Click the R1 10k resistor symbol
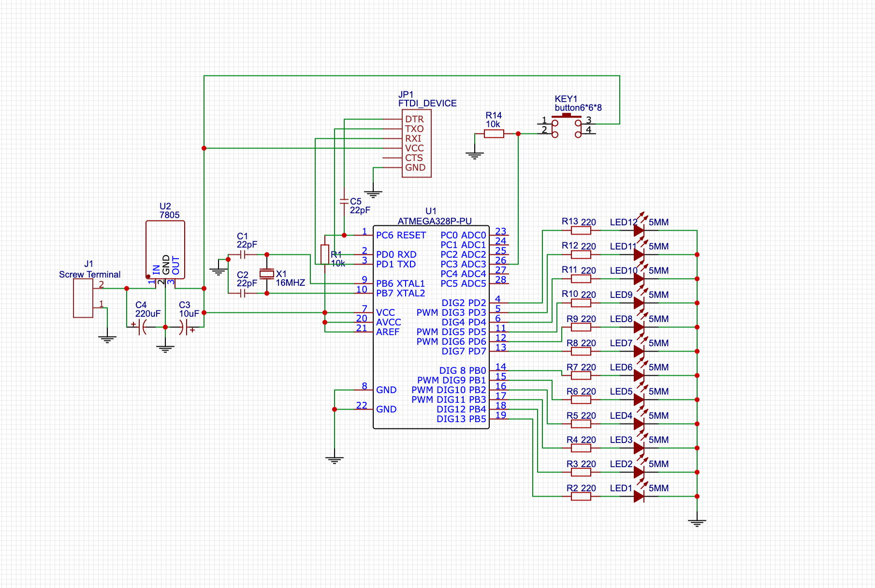875x588 pixels. (x=325, y=254)
